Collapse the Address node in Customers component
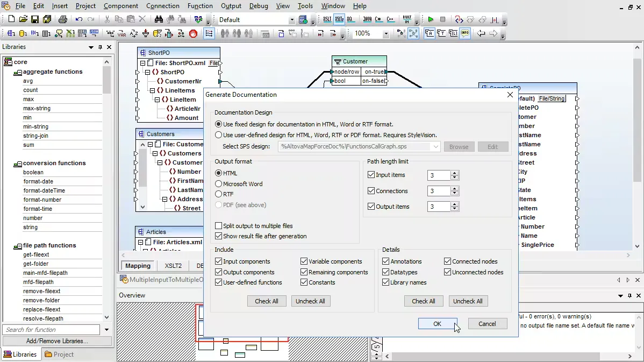Screen dimensions: 644x362 pos(164,199)
